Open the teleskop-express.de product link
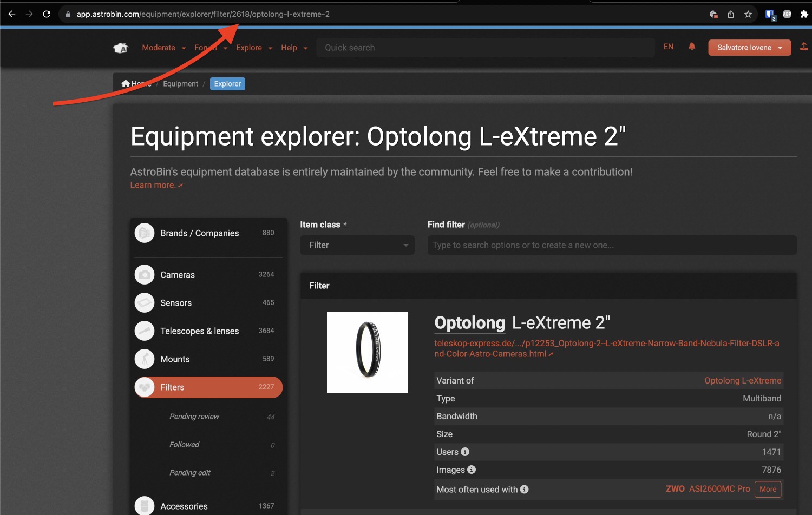 click(x=606, y=348)
